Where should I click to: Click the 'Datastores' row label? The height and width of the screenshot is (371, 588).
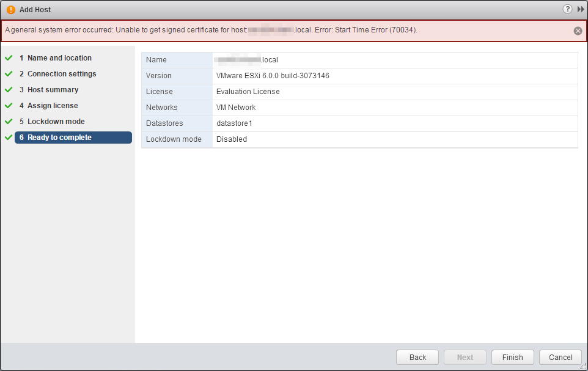click(x=164, y=123)
